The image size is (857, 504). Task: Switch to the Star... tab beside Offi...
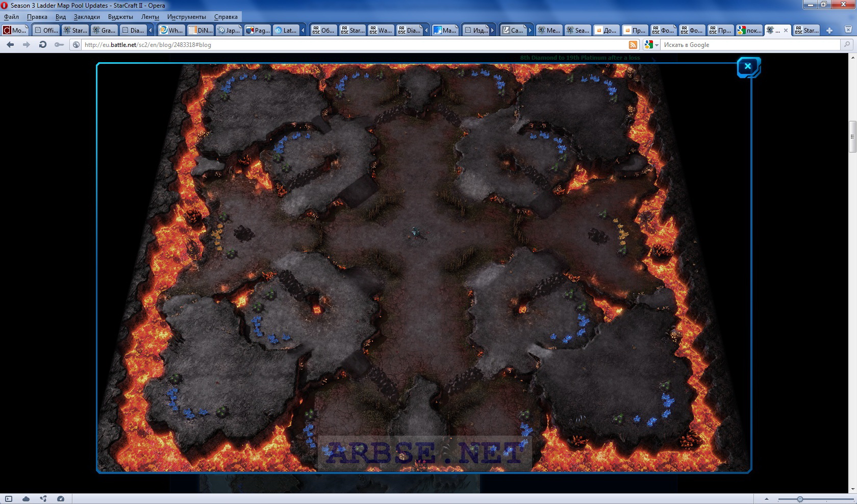click(75, 30)
